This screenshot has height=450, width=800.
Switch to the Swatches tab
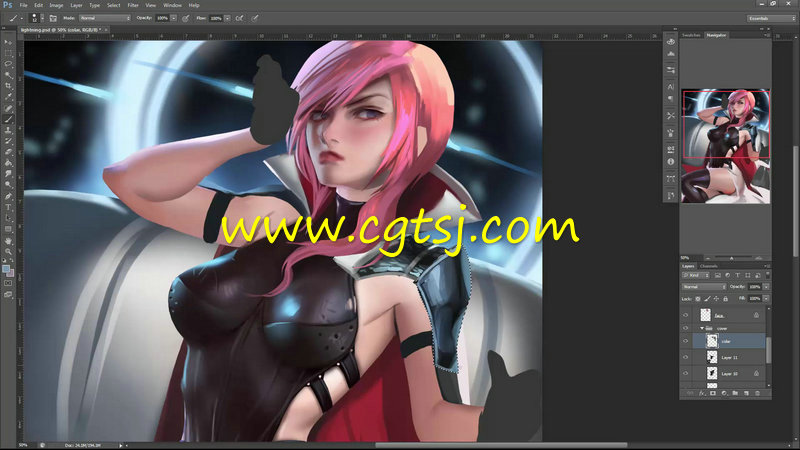click(691, 35)
